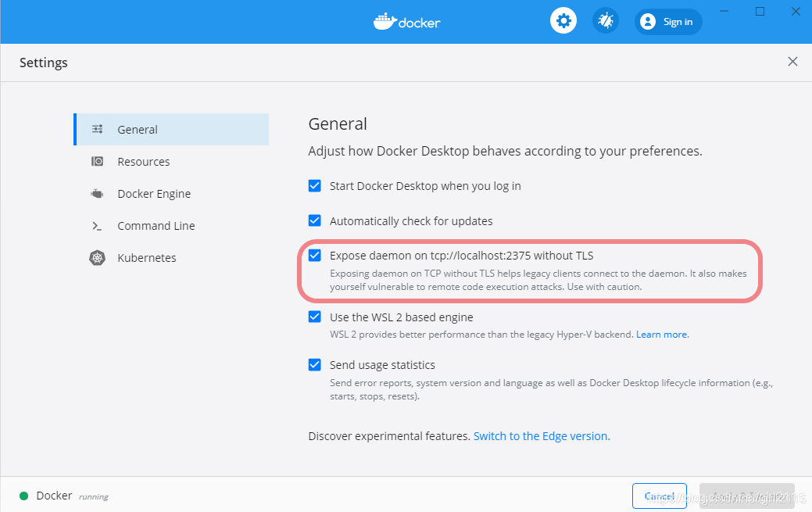Click the Docker Engine whale icon

tap(97, 193)
